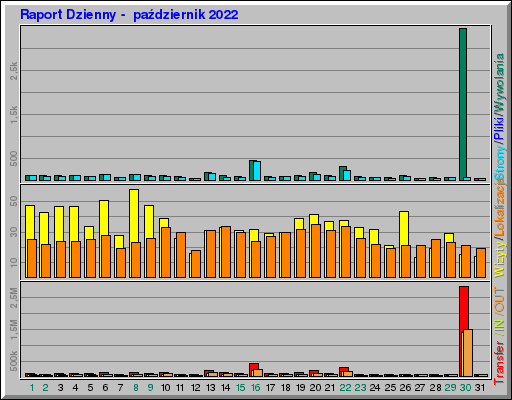The width and height of the screenshot is (512, 400).
Task: Click the '1,5M' y-axis label in the bottom chart
Action: tap(13, 329)
